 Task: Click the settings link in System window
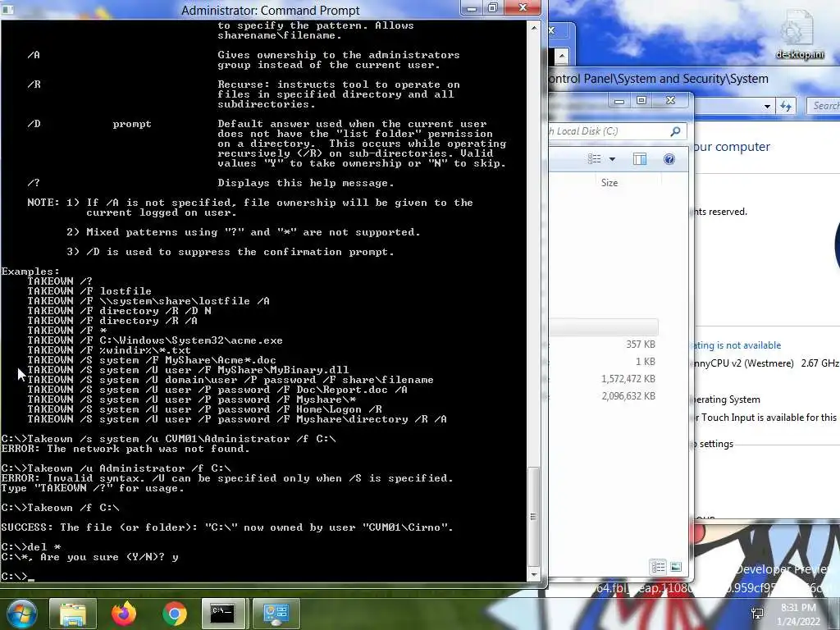pos(714,444)
